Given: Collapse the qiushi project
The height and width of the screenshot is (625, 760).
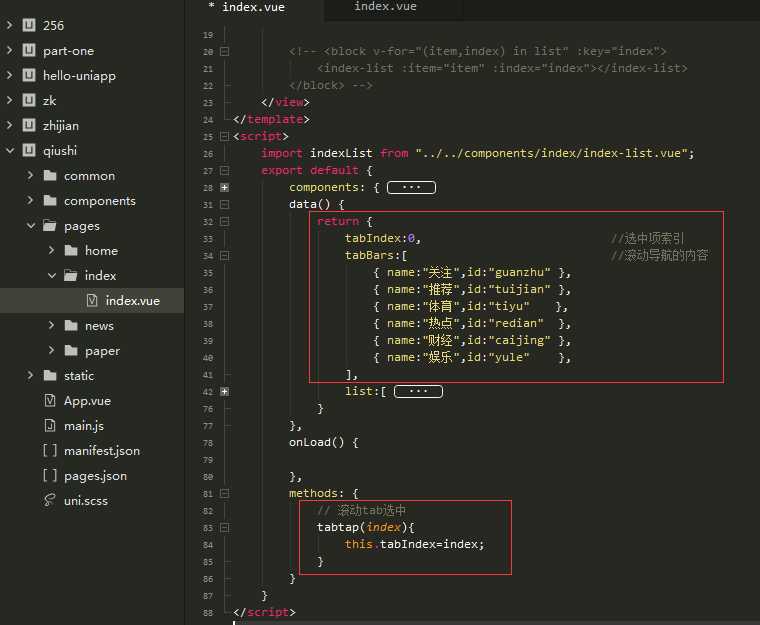Looking at the screenshot, I should (10, 150).
